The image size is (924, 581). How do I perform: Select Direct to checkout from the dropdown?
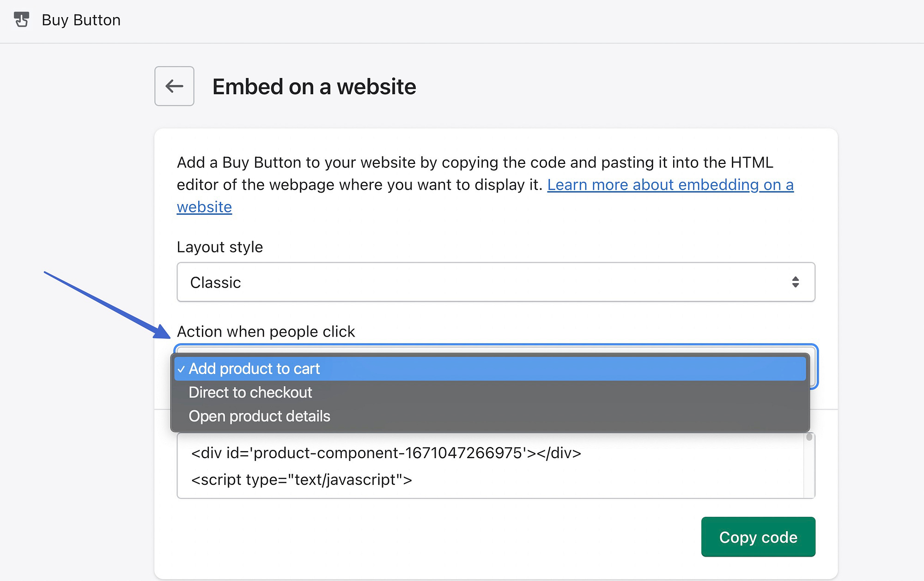pyautogui.click(x=250, y=392)
